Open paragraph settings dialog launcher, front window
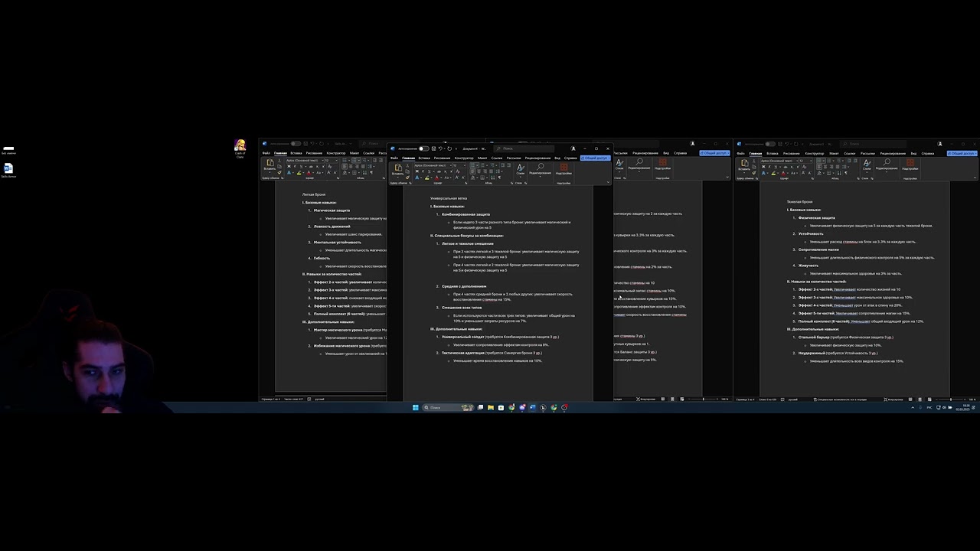The height and width of the screenshot is (551, 980). coord(511,183)
